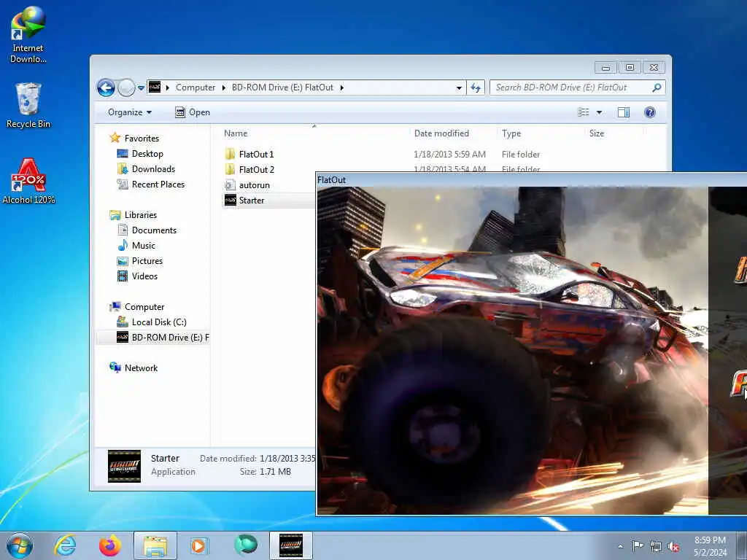
Task: Launch Internet Explorer from taskbar
Action: click(x=65, y=545)
